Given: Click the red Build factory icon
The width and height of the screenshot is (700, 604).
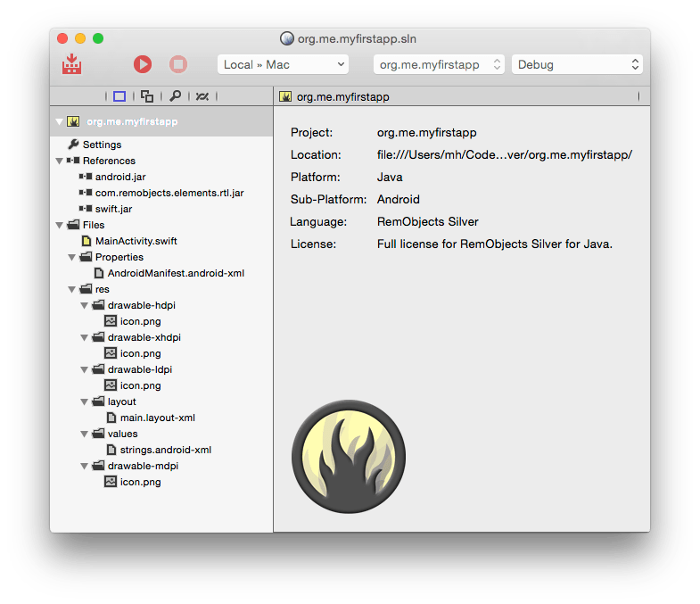Looking at the screenshot, I should pyautogui.click(x=71, y=64).
